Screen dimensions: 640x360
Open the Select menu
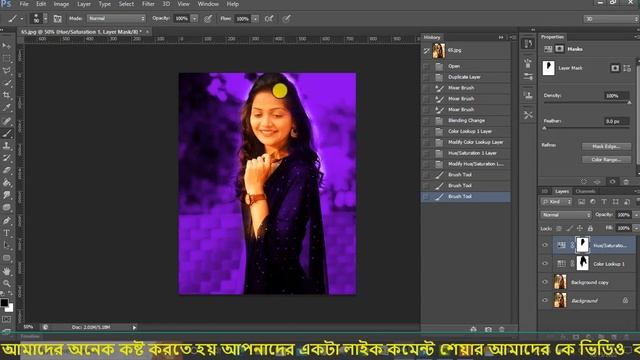click(x=126, y=4)
